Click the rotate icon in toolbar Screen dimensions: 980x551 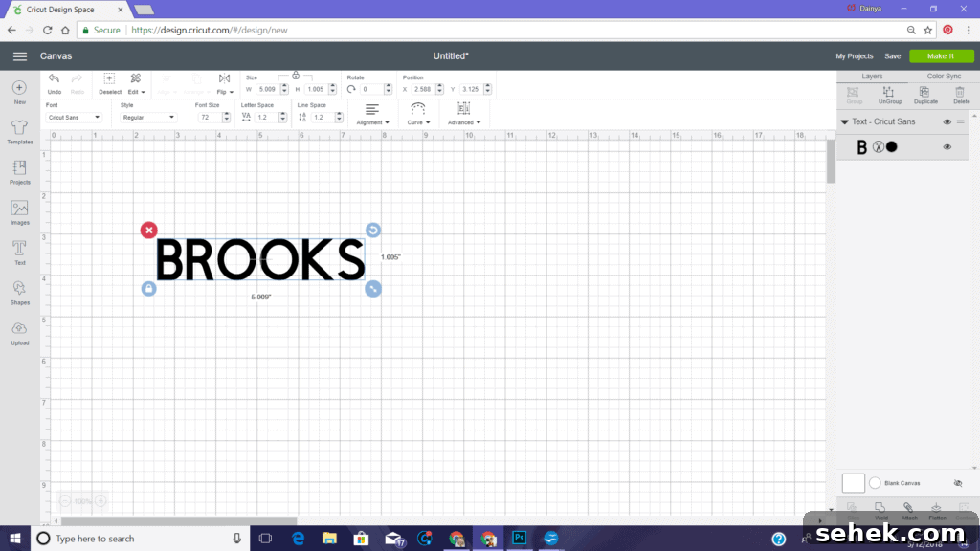(x=351, y=89)
